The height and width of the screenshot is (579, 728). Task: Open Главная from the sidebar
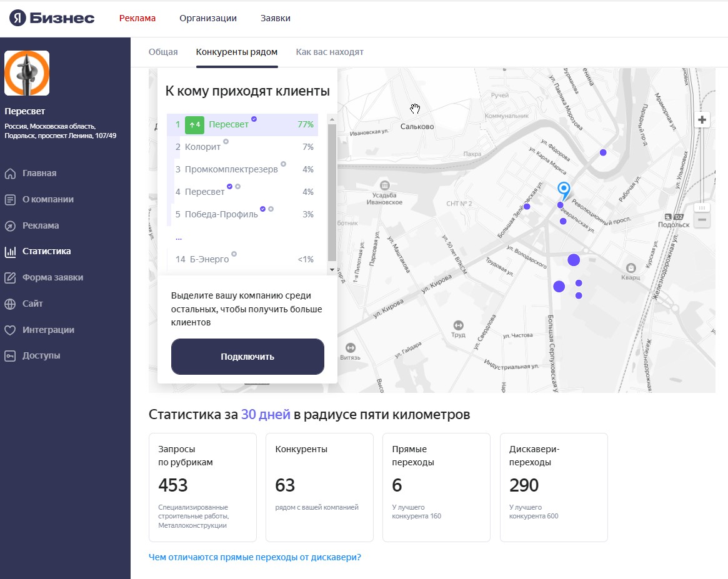[x=39, y=174]
